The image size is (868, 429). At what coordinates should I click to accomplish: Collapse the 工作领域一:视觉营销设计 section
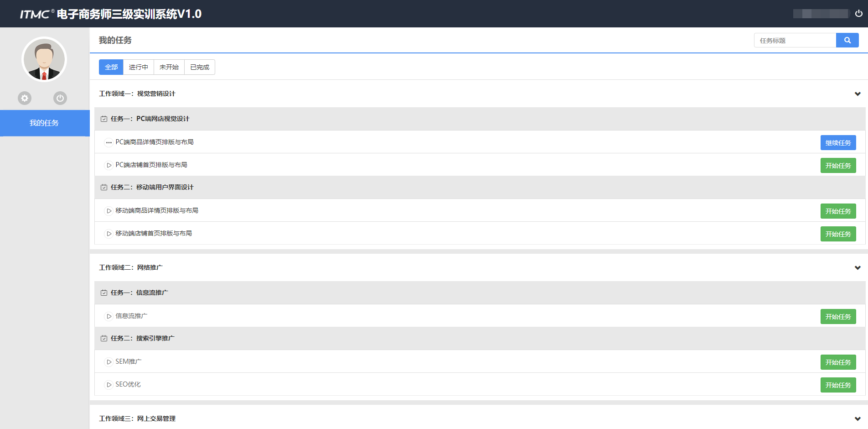coord(858,94)
